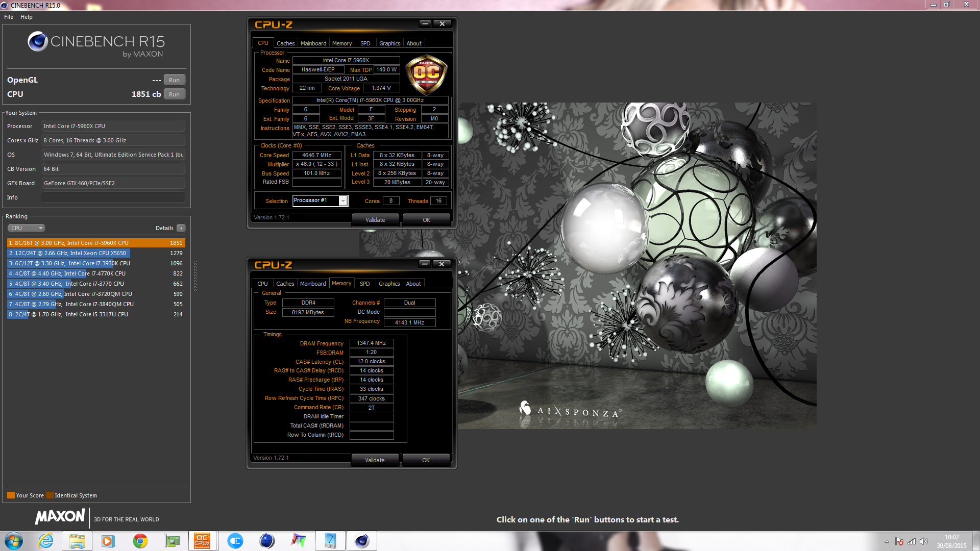The height and width of the screenshot is (551, 980).
Task: Click the ranking Details arrow button
Action: pyautogui.click(x=181, y=228)
